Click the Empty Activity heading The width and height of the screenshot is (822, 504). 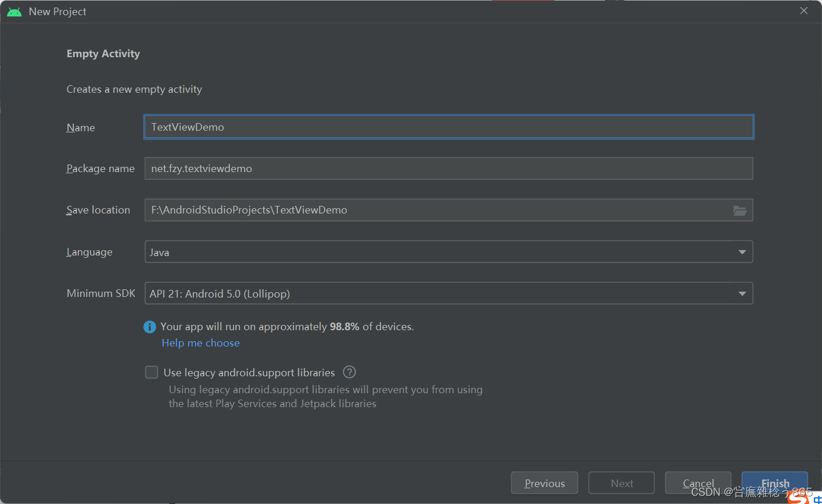point(103,54)
